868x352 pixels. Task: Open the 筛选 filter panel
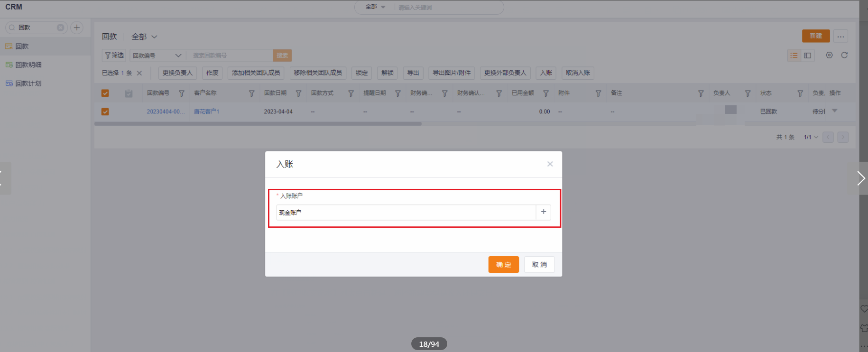(x=114, y=56)
